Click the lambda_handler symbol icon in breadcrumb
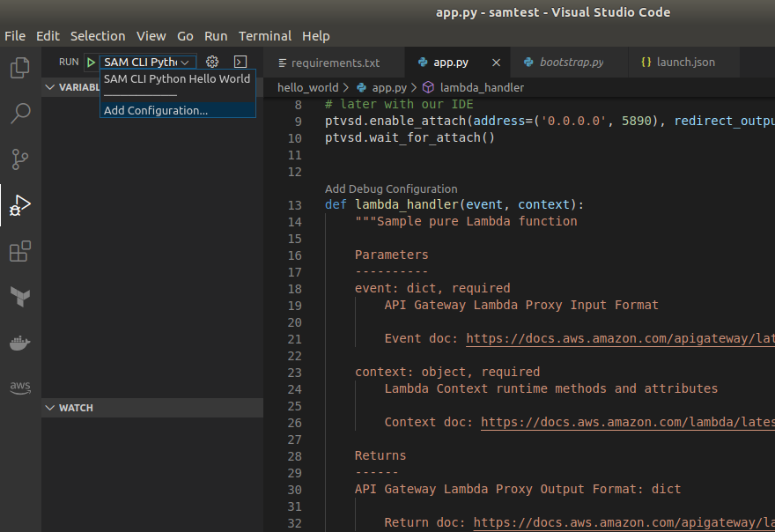 coord(429,87)
